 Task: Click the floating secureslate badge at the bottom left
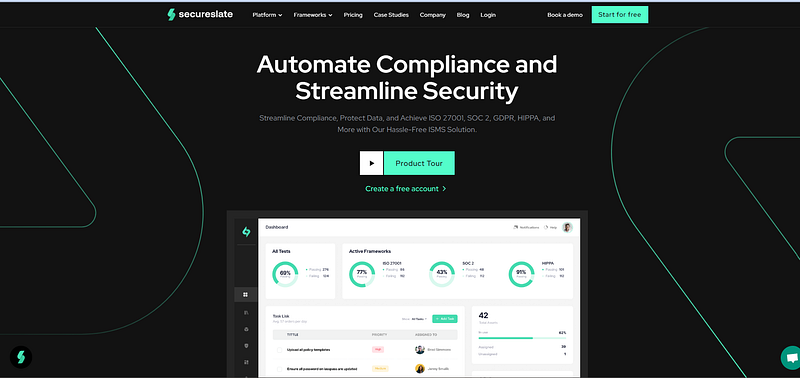coord(21,357)
